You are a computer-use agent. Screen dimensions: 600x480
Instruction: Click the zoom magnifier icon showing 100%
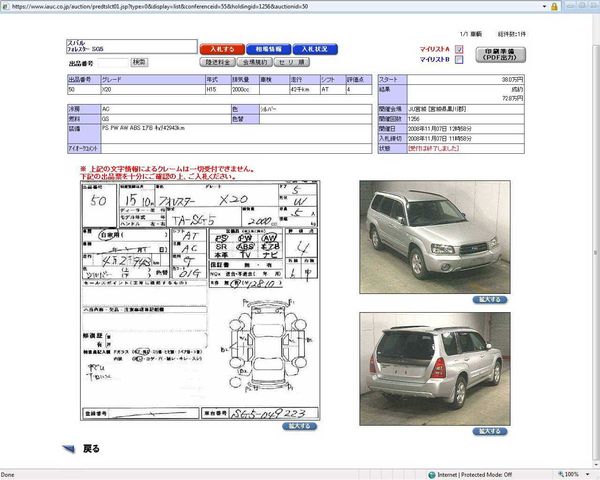coord(561,474)
